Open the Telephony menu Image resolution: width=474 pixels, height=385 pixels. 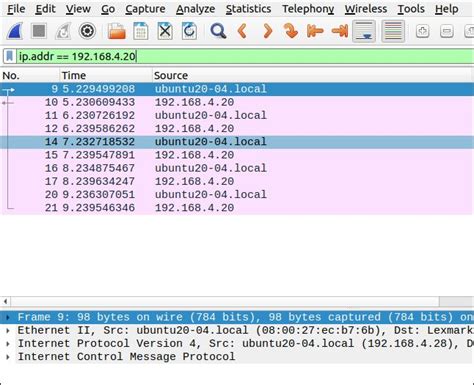point(308,9)
